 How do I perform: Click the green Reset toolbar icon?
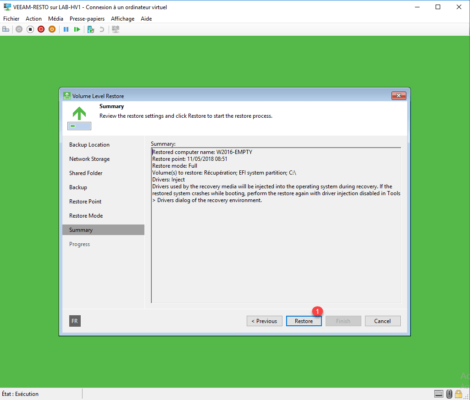point(77,29)
